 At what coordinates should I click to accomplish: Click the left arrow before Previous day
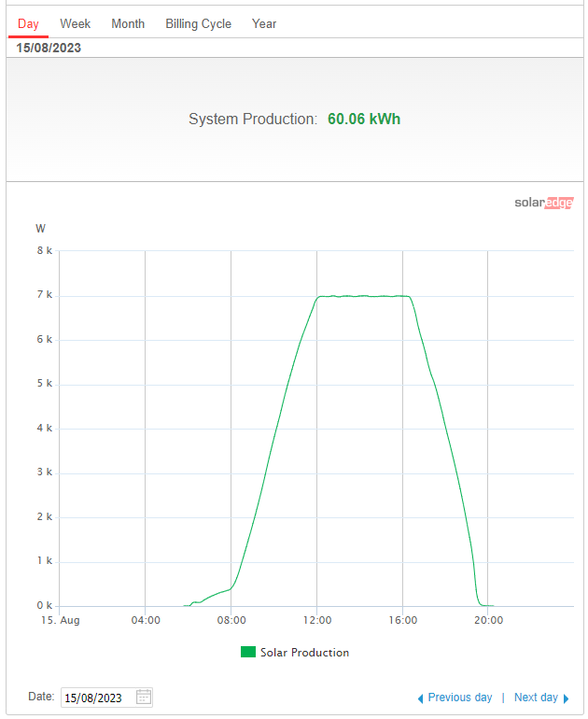coord(420,698)
